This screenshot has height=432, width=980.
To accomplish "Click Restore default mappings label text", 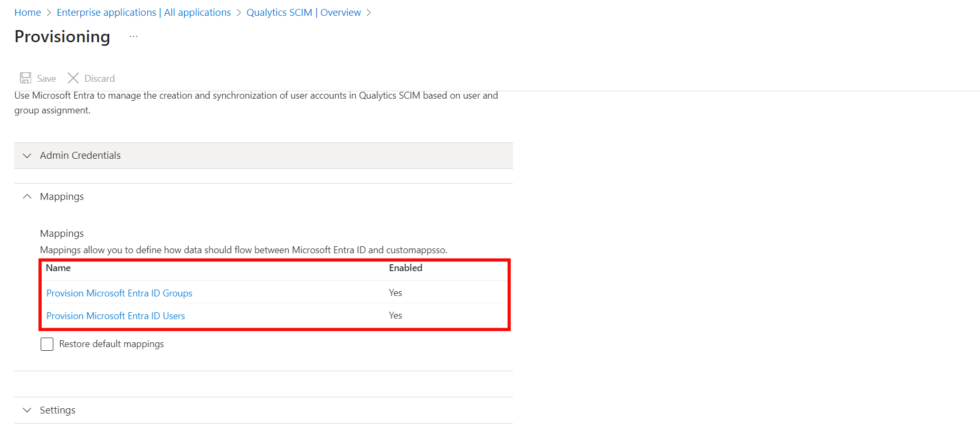I will click(111, 344).
